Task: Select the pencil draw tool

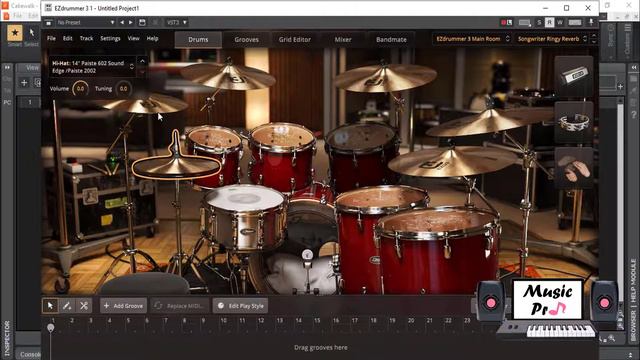Action: click(x=67, y=306)
